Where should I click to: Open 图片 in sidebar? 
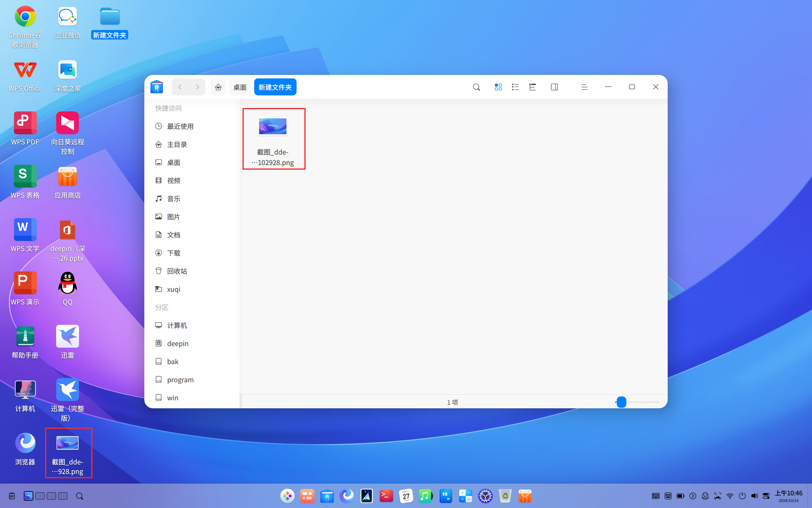pyautogui.click(x=192, y=217)
